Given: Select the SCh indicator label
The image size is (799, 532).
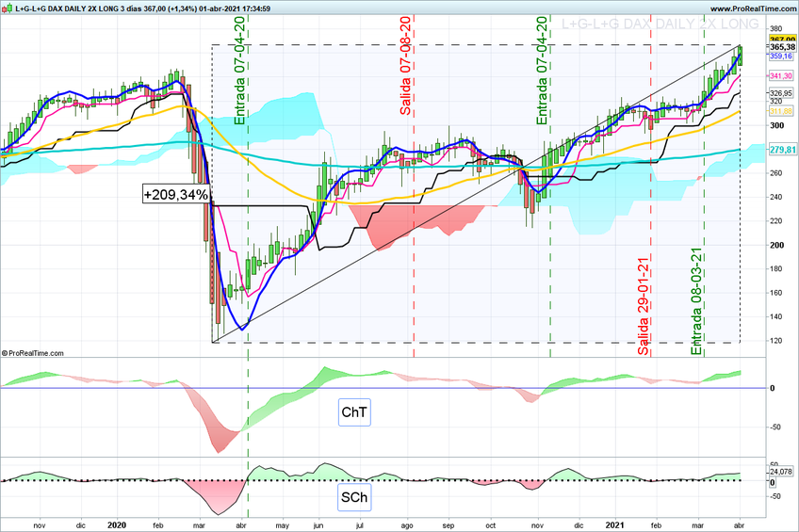Looking at the screenshot, I should [354, 497].
